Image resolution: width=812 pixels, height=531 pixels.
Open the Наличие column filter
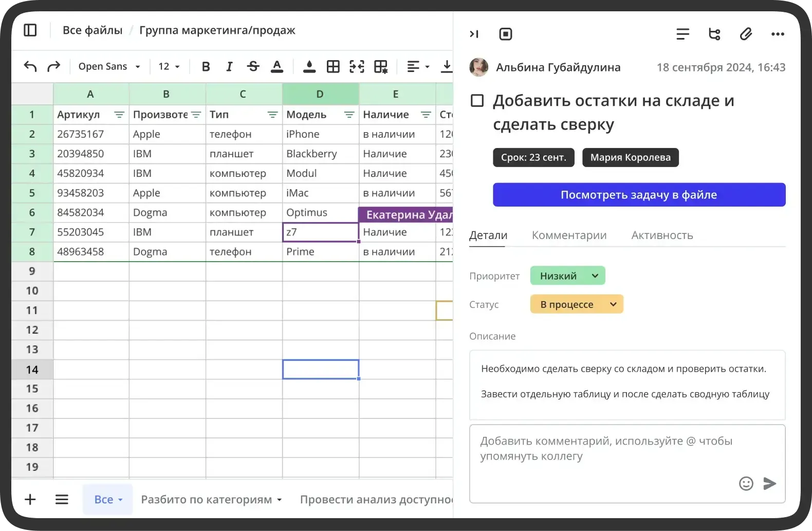[x=426, y=115]
